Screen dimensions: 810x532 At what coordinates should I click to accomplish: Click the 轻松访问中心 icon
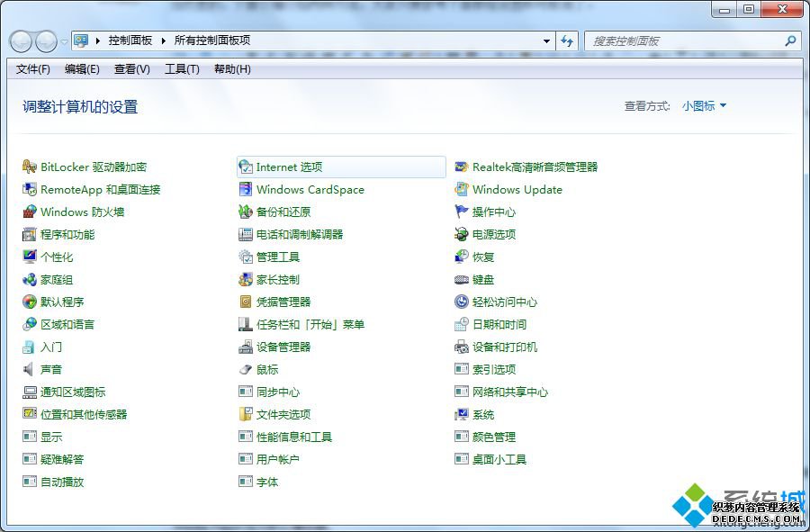coord(462,302)
